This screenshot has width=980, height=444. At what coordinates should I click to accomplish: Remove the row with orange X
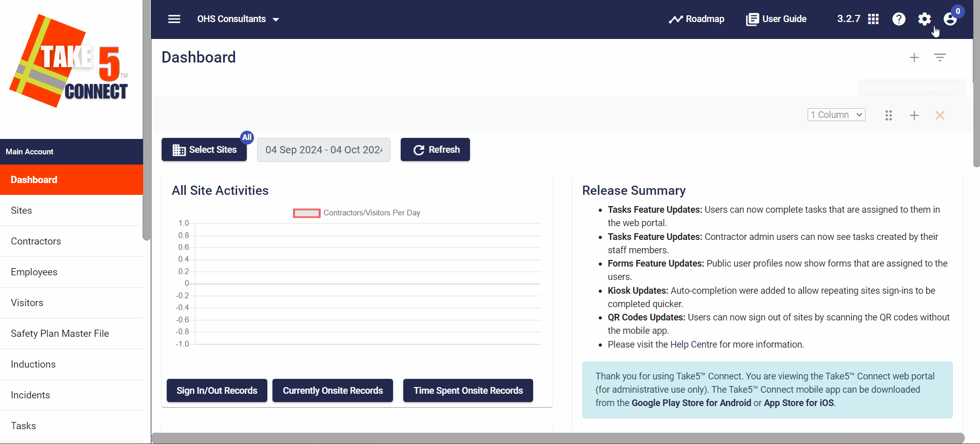point(939,115)
